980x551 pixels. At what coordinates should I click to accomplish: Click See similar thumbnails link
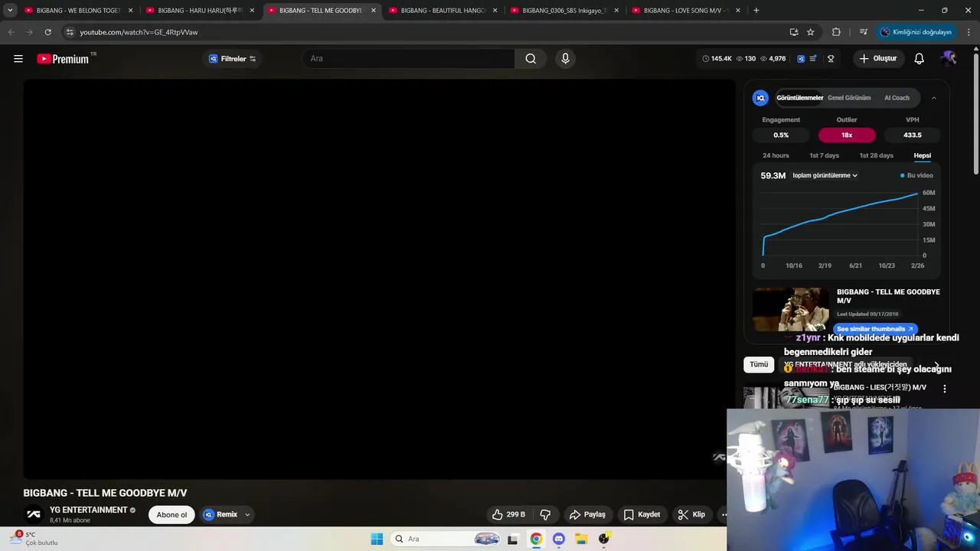875,329
